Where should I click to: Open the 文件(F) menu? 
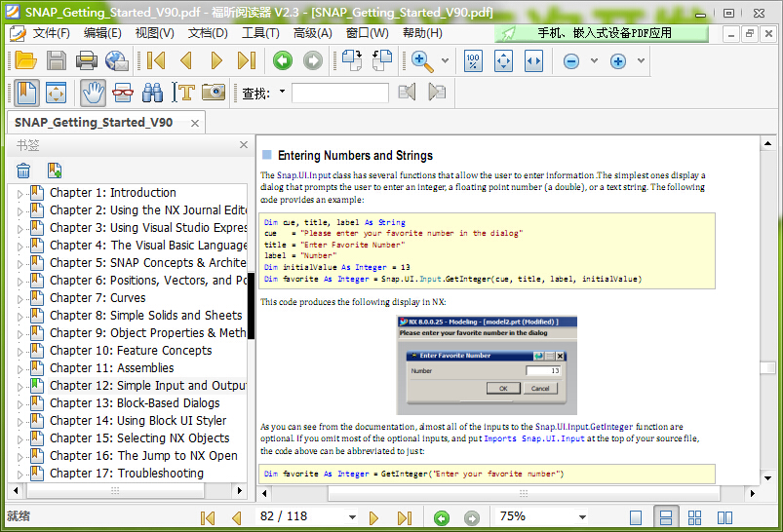[51, 32]
